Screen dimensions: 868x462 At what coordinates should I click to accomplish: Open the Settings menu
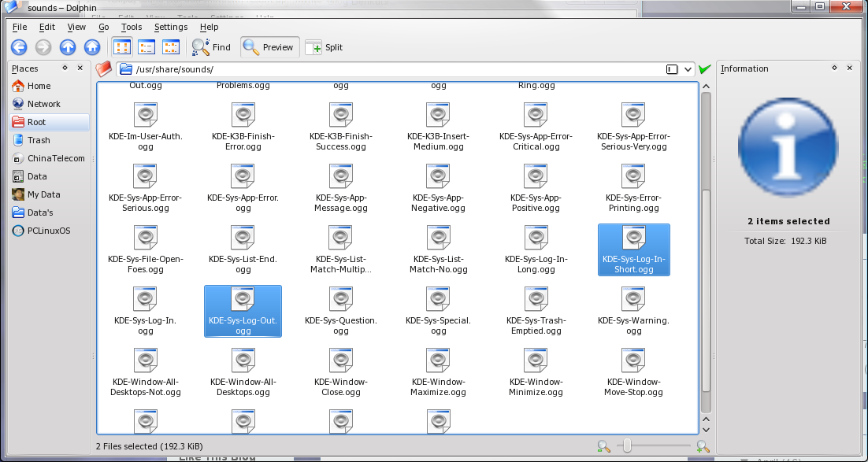[170, 27]
